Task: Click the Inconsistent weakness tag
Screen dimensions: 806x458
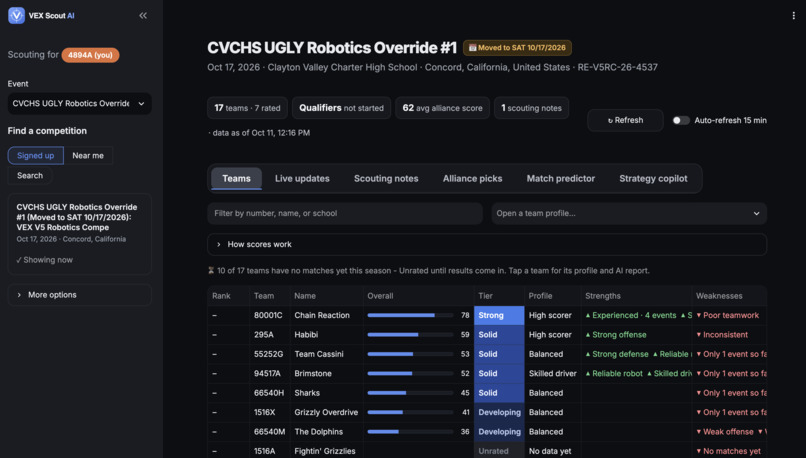Action: point(722,335)
